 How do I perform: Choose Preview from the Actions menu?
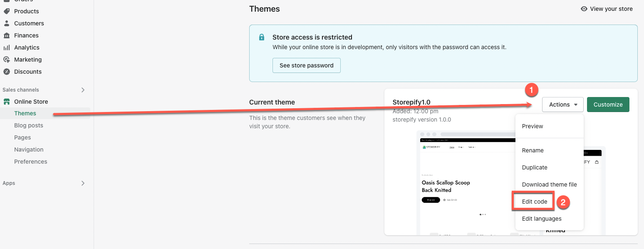(550, 126)
